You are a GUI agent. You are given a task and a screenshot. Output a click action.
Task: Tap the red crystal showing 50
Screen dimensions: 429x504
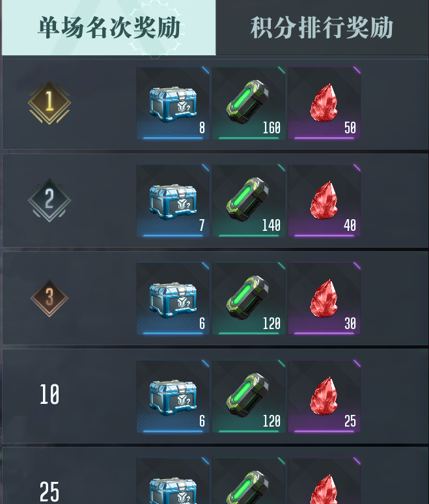click(x=324, y=103)
